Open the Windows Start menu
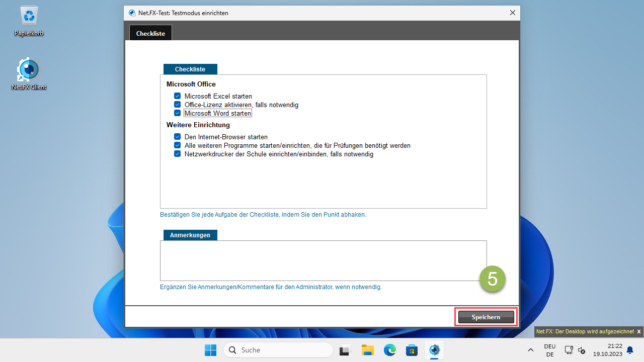The width and height of the screenshot is (644, 362). [210, 350]
